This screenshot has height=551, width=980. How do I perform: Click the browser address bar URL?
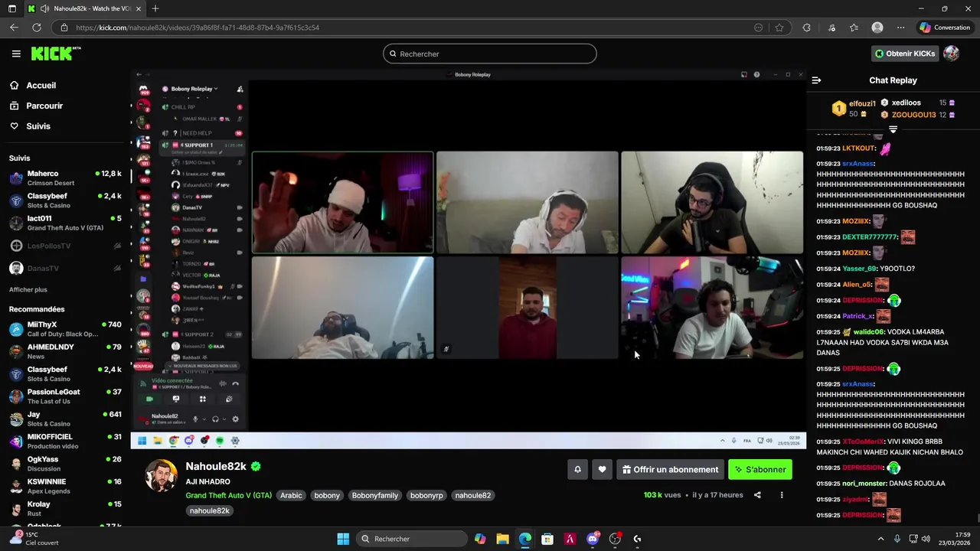coord(198,28)
